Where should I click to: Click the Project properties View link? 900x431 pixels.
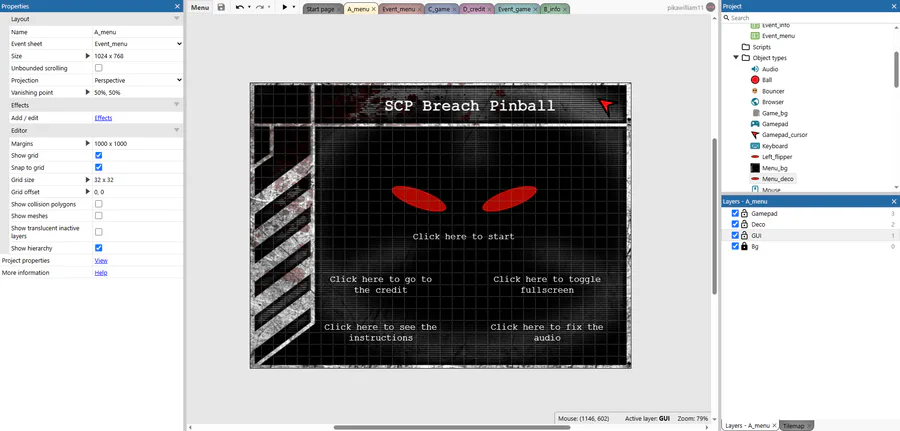coord(101,261)
